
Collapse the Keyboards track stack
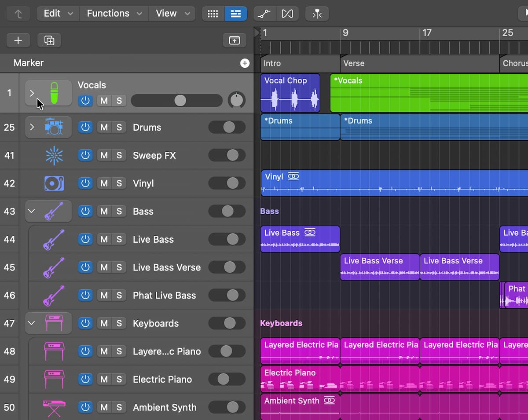pos(31,323)
